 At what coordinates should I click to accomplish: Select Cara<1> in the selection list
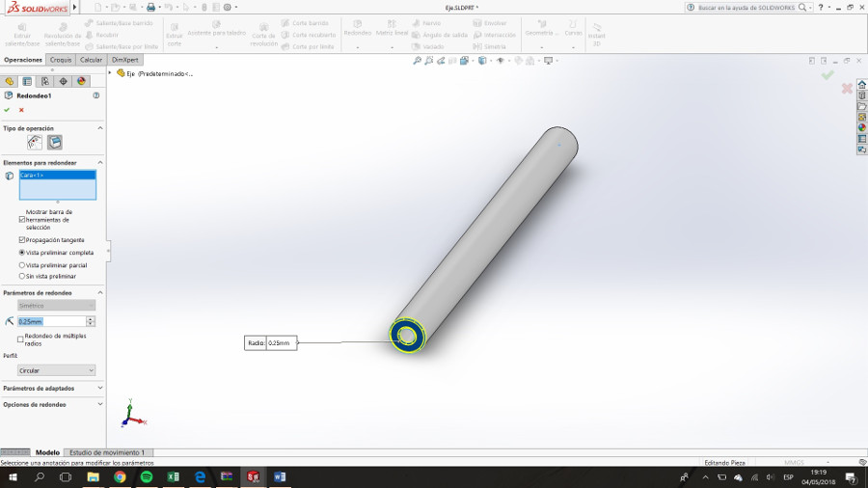(58, 175)
